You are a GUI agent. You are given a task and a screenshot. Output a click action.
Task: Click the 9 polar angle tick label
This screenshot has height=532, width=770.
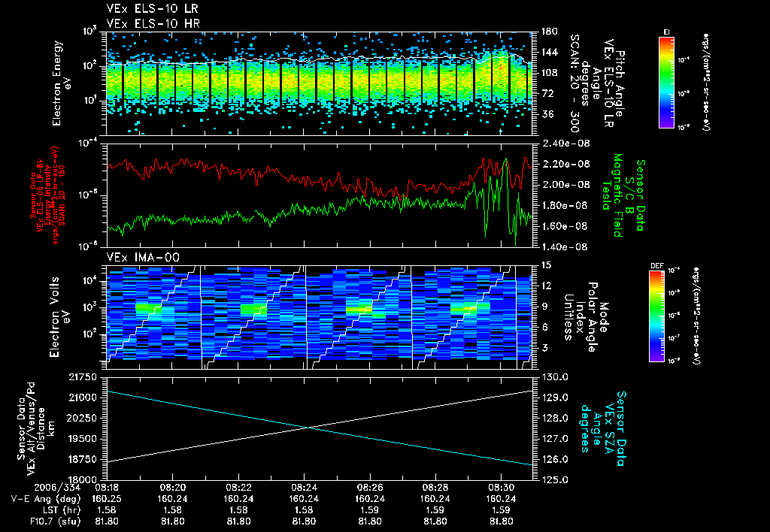[544, 307]
